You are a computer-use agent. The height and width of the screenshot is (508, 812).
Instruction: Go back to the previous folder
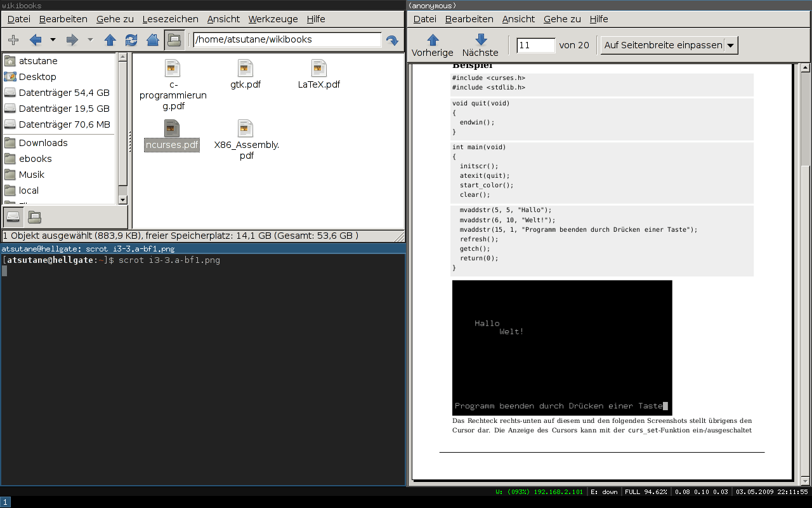pyautogui.click(x=36, y=39)
